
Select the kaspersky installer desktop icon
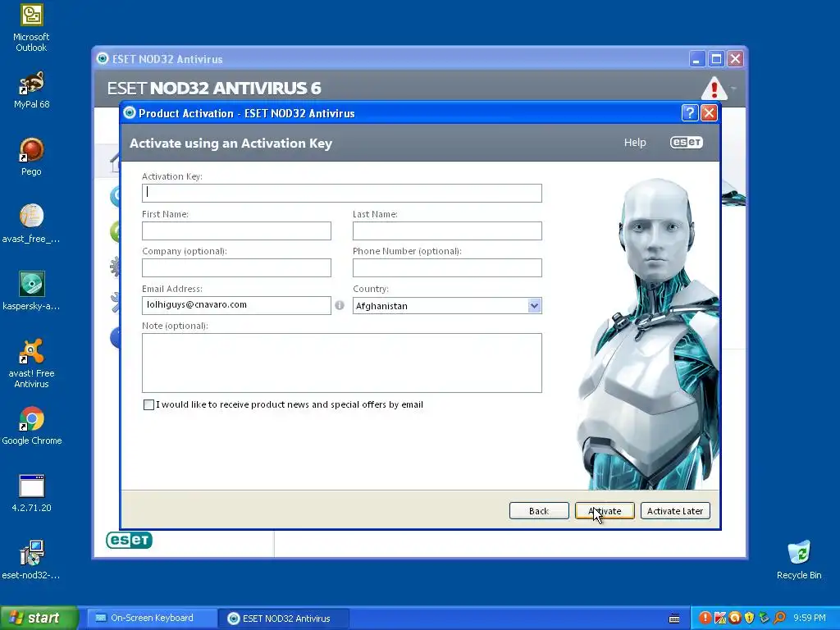pos(31,291)
